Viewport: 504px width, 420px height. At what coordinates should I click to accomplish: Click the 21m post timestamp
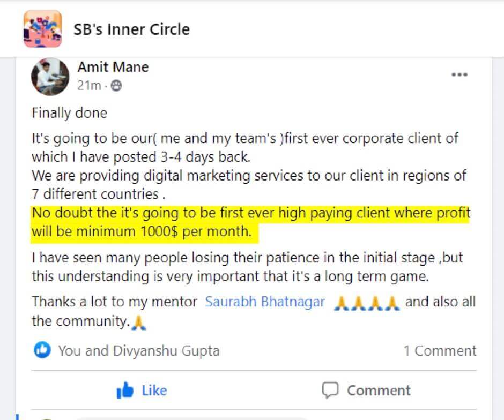click(88, 85)
